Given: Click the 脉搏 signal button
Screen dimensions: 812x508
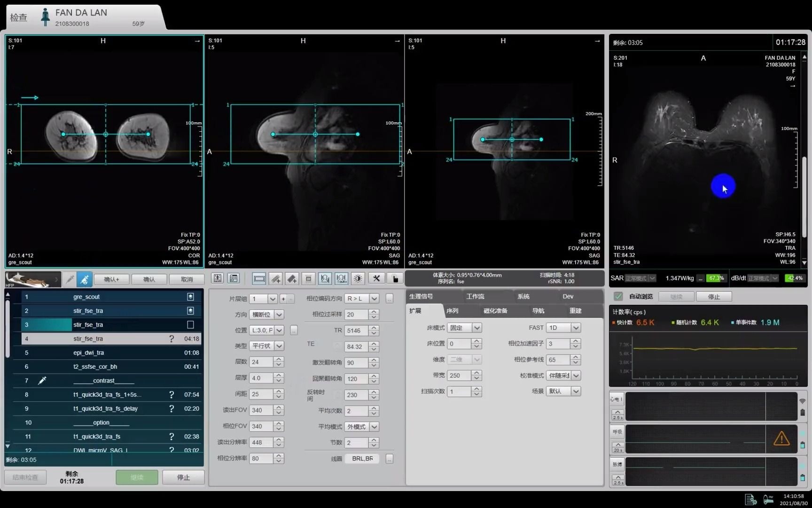Looking at the screenshot, I should click(617, 464).
